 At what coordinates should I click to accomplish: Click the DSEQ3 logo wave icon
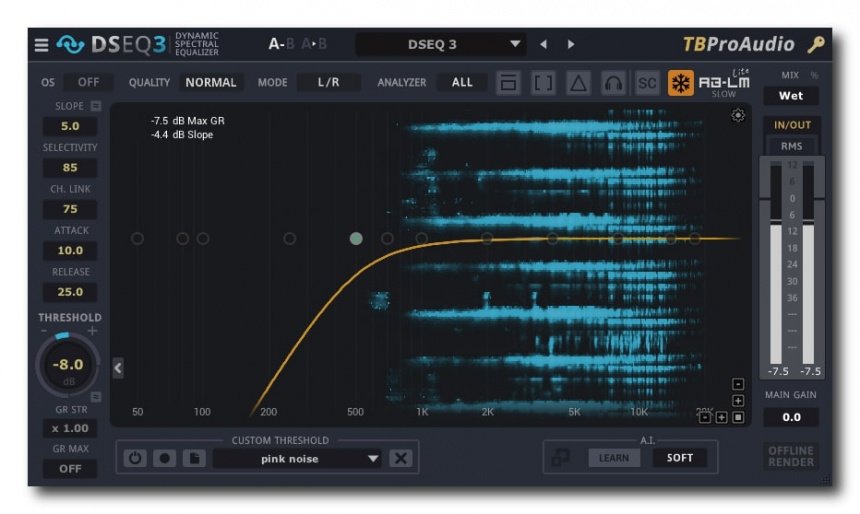(71, 44)
